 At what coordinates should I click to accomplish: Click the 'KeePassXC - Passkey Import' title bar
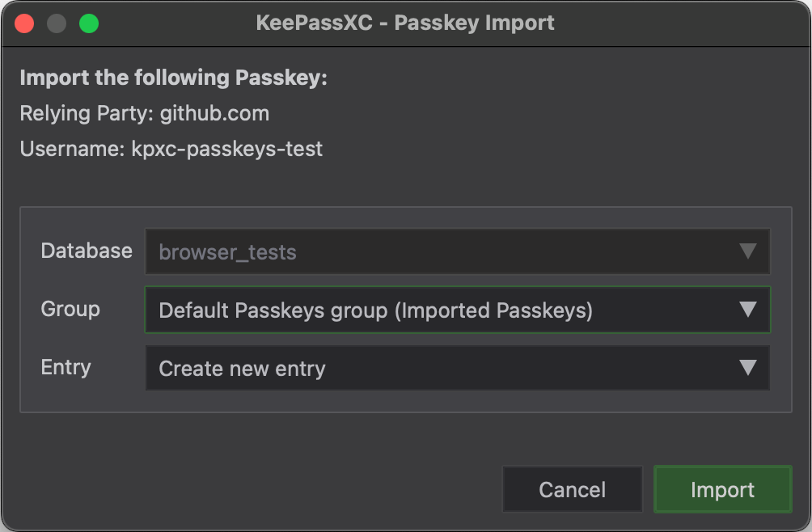tap(405, 23)
